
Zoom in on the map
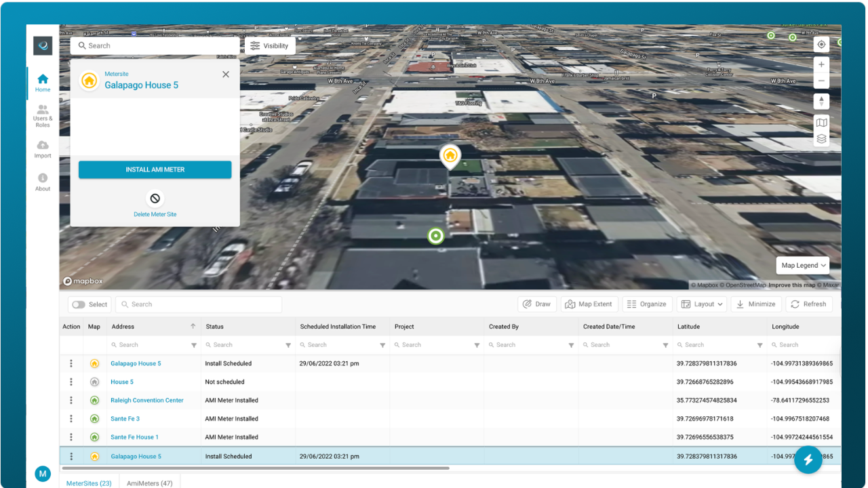point(821,64)
